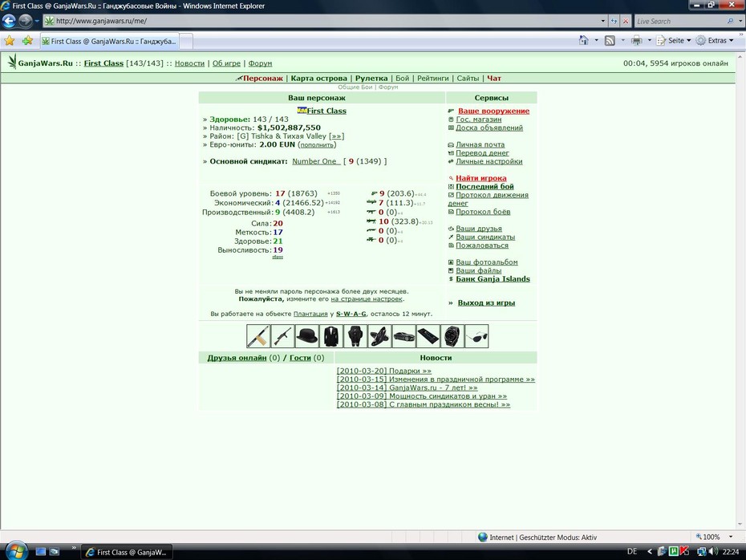This screenshot has width=746, height=560.
Task: Open the Рулетка menu item
Action: coord(371,78)
